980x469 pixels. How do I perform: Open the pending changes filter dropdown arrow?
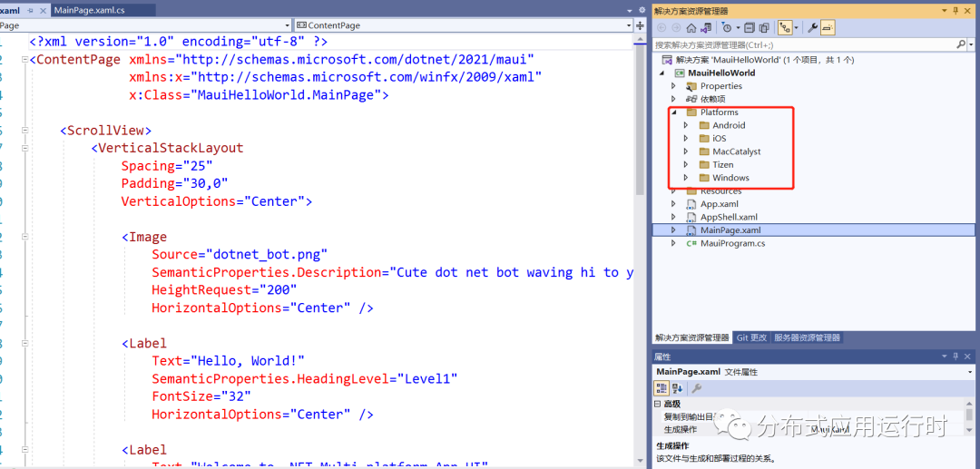[x=738, y=27]
